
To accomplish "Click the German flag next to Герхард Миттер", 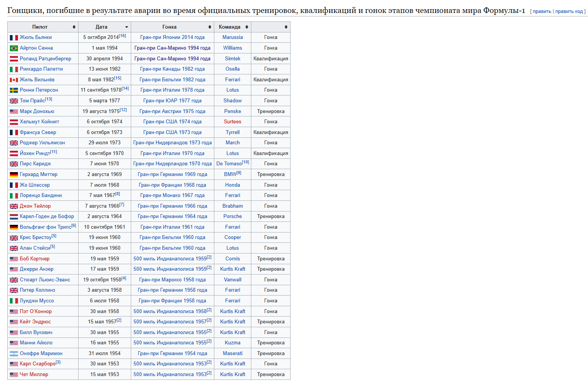I will pos(14,174).
